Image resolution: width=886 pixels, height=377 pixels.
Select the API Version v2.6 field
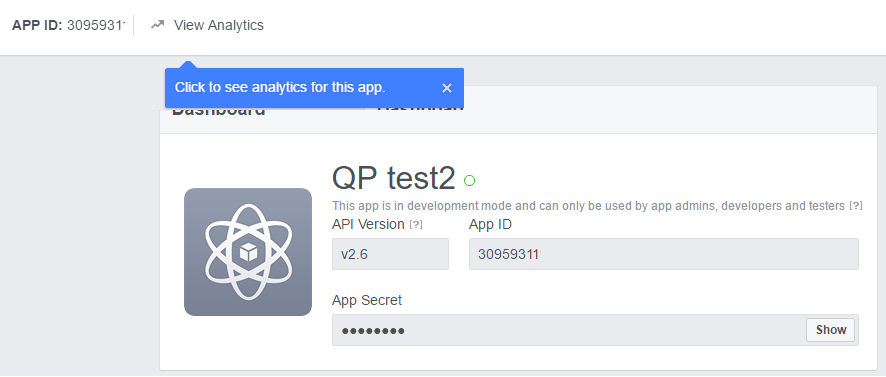coord(390,254)
